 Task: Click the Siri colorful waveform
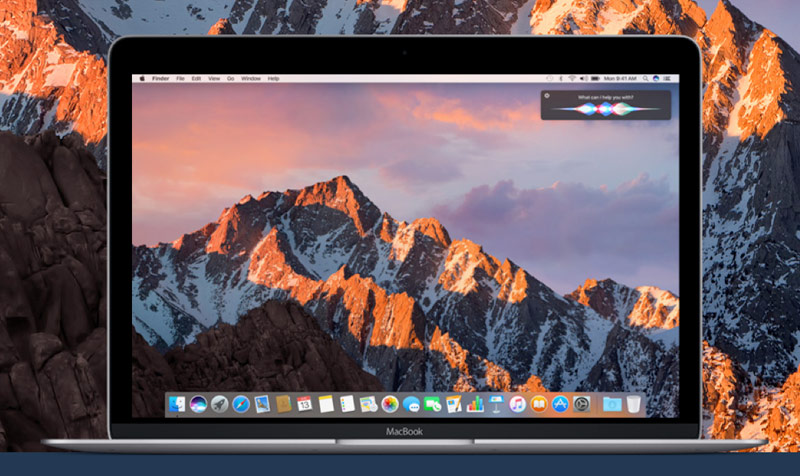pos(606,109)
